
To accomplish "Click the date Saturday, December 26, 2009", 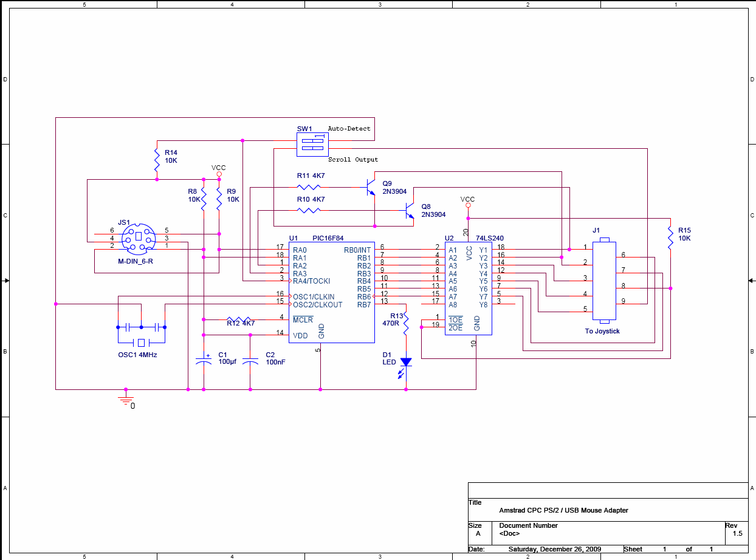I will 555,549.
